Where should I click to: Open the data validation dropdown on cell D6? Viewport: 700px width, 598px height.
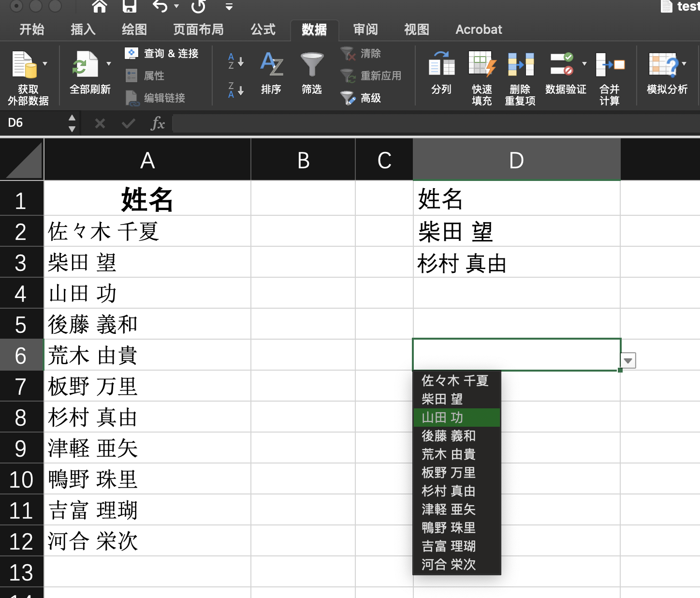point(627,360)
